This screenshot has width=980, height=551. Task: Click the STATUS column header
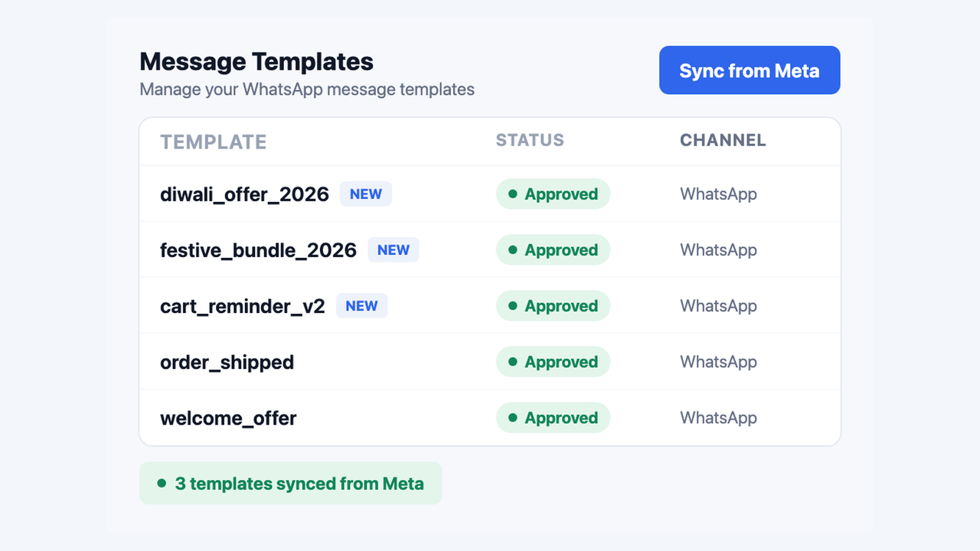coord(530,140)
